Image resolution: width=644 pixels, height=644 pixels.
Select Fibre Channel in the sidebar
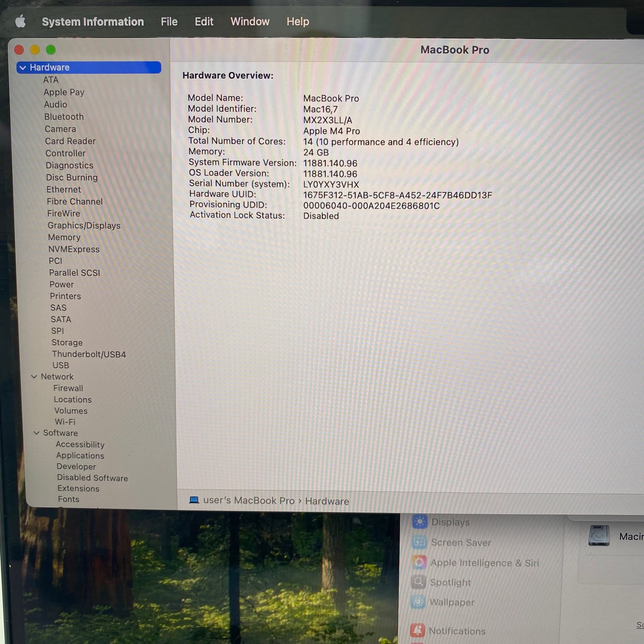(75, 201)
